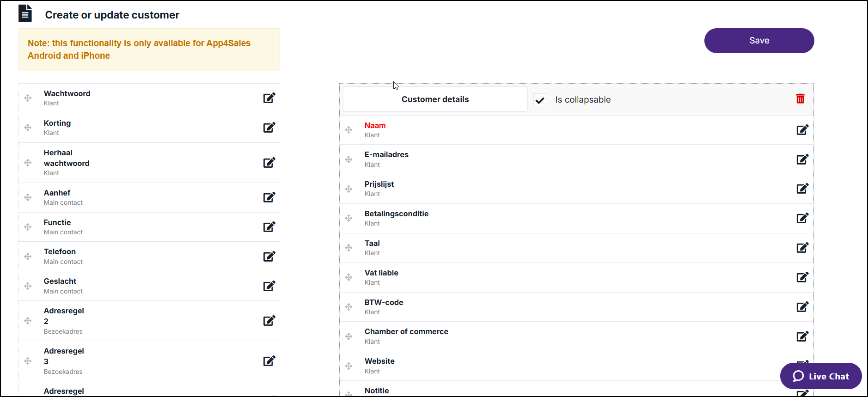Click the document icon beside page title

click(25, 13)
